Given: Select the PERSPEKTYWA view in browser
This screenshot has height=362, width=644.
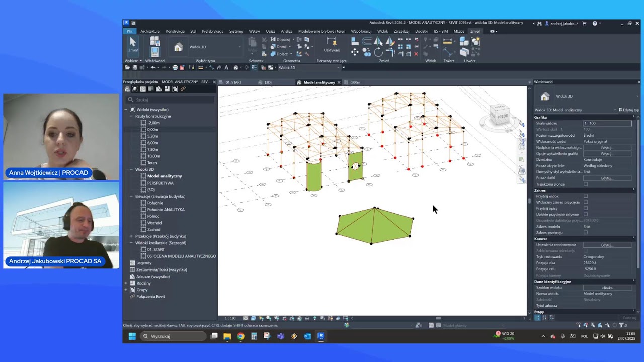Looking at the screenshot, I should tap(160, 183).
